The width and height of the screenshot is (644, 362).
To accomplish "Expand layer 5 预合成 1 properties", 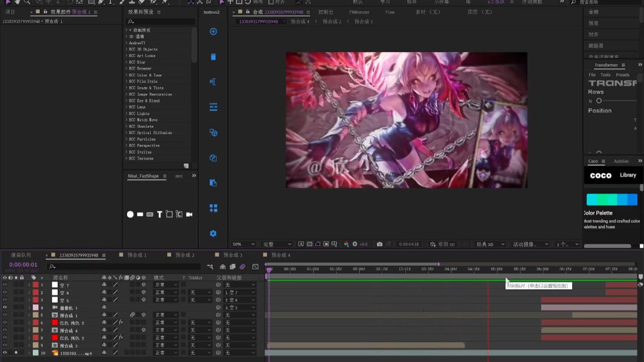I will pyautogui.click(x=29, y=315).
